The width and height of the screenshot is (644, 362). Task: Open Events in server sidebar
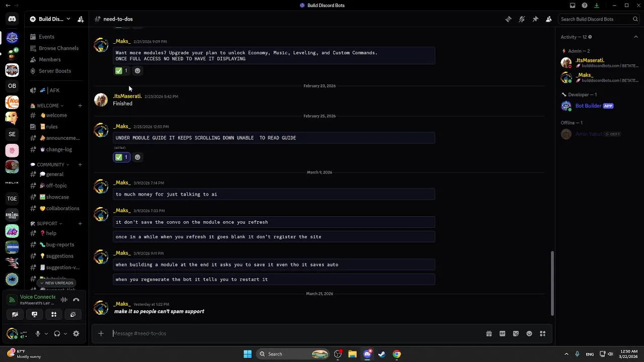click(x=56, y=37)
